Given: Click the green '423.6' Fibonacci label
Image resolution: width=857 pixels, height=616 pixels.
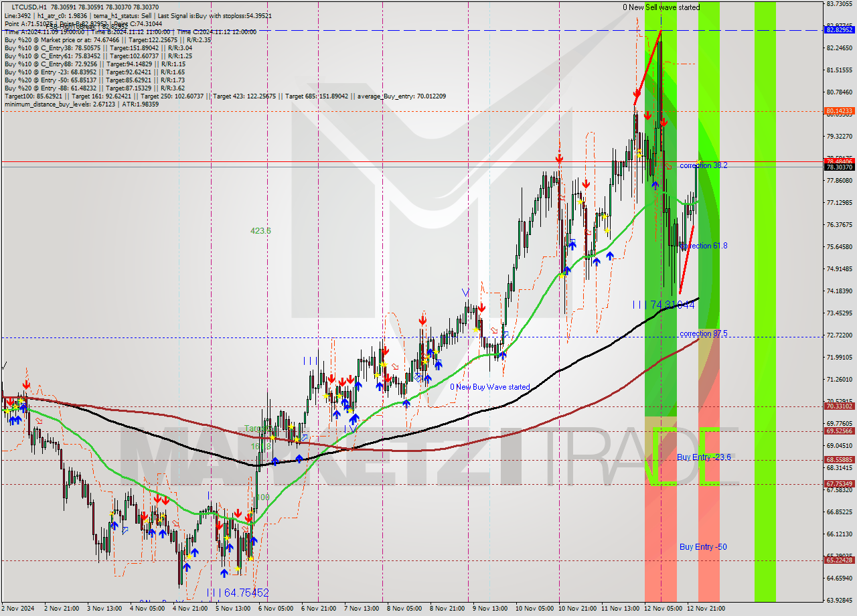Looking at the screenshot, I should [260, 231].
